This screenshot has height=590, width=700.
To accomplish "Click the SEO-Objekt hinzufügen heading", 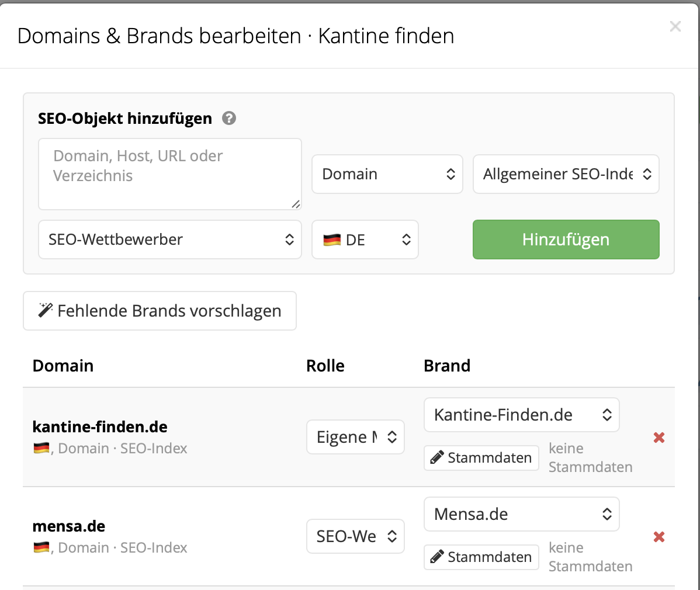I will point(125,119).
